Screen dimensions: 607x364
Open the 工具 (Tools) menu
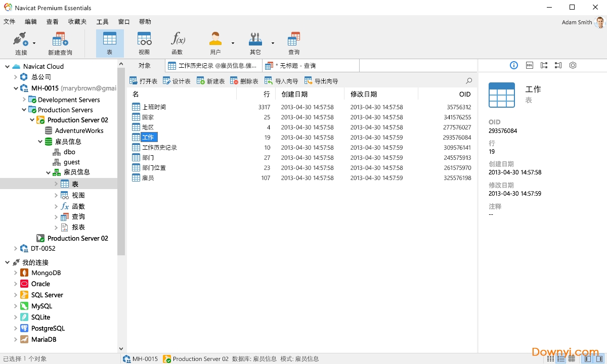103,21
